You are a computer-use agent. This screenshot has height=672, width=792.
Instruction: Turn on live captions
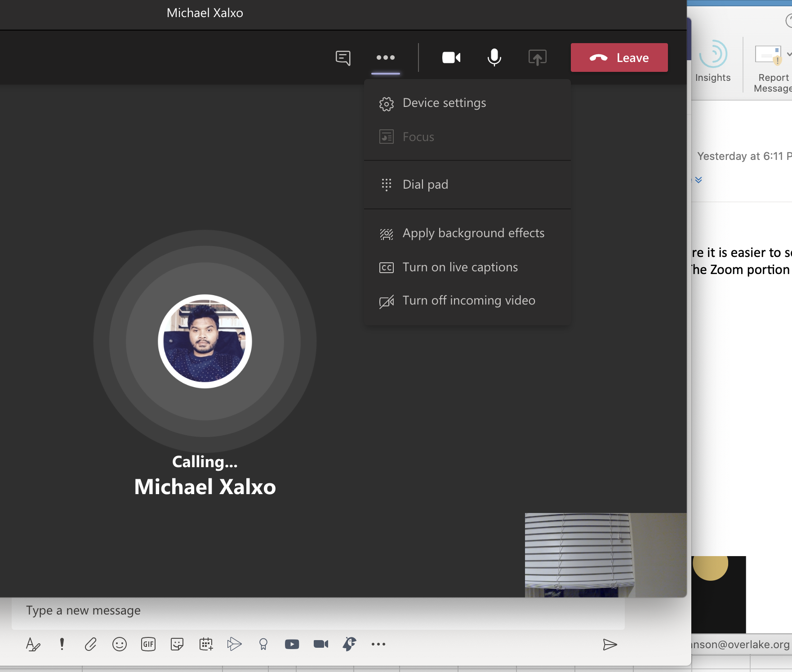pos(467,267)
